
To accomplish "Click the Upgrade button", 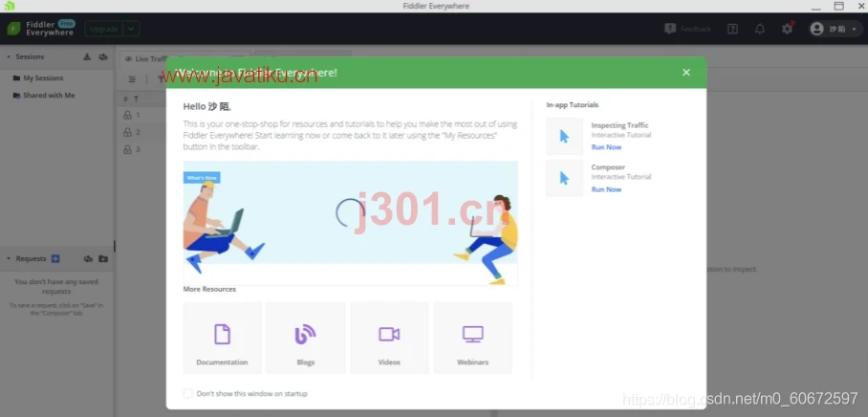I will coord(104,29).
